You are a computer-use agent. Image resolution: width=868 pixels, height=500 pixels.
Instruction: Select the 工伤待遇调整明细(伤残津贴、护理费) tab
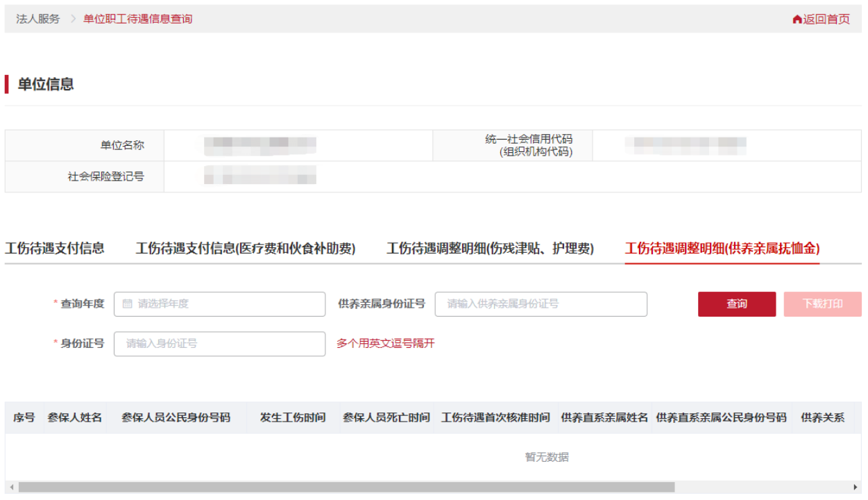click(x=490, y=248)
